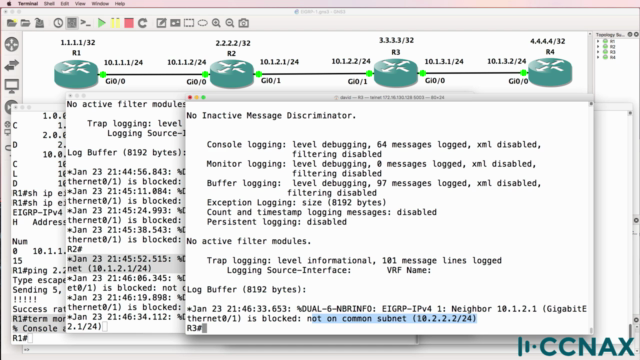Browse switches in the device sidebar
Screen dimensions: 640x360
click(12, 65)
